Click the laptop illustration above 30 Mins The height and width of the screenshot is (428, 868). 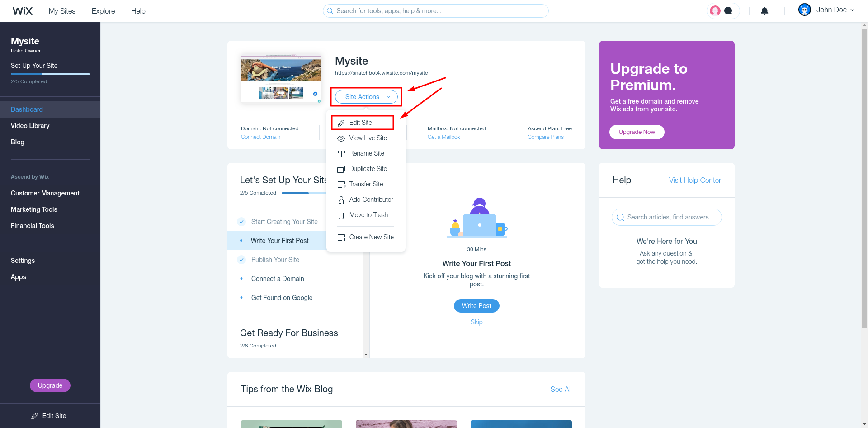pyautogui.click(x=477, y=218)
